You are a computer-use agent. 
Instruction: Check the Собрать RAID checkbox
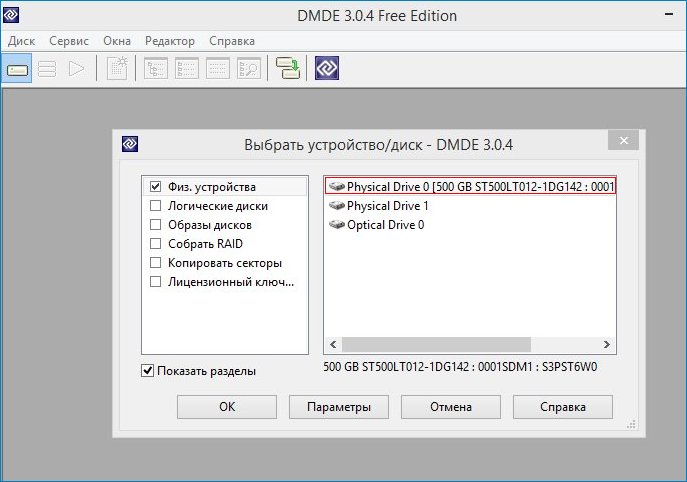(156, 244)
